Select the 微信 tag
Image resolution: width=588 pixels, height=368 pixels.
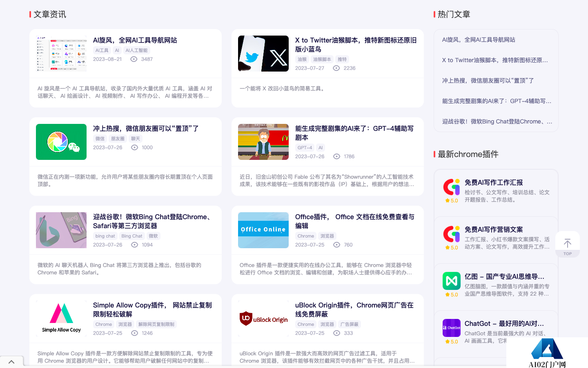point(100,139)
